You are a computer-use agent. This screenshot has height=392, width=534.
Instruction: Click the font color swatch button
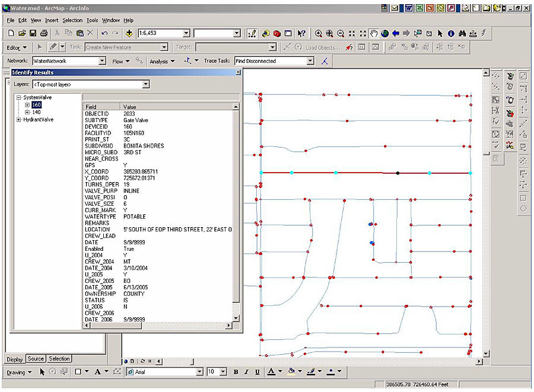coord(272,372)
